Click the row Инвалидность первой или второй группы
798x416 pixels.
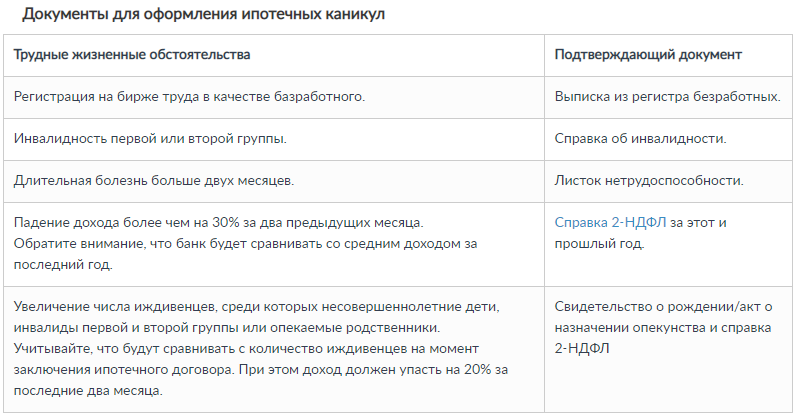(398, 139)
